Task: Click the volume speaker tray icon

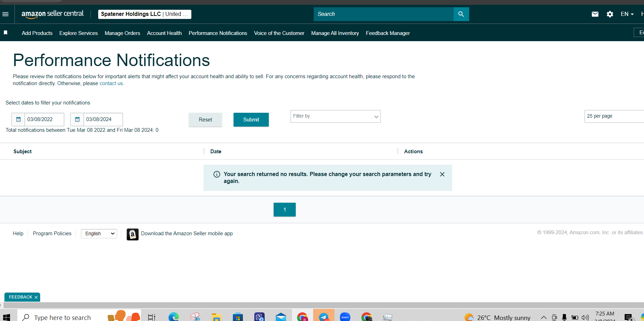Action: (585, 318)
